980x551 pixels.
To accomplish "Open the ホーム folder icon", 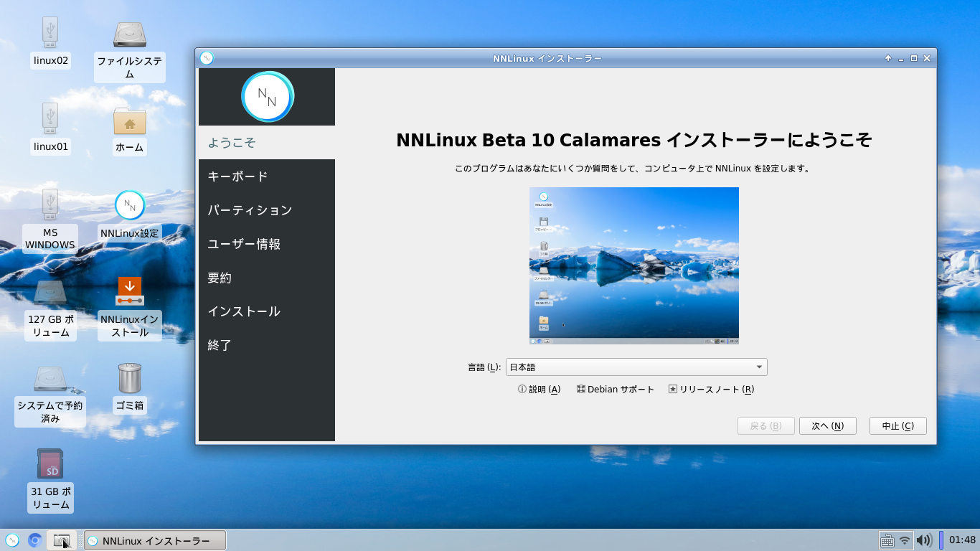I will (x=130, y=121).
